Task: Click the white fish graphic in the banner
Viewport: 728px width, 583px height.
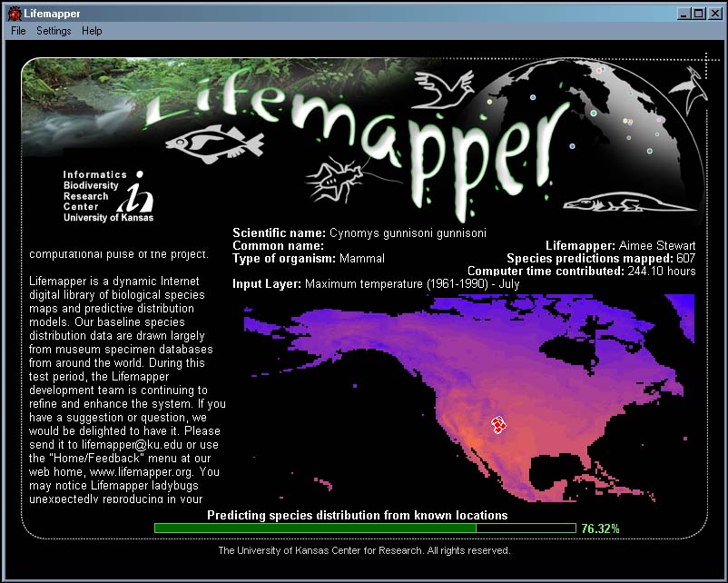Action: [x=214, y=143]
